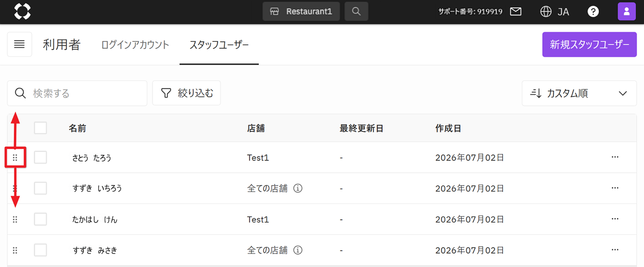Open the Restaurant1 store selector
The width and height of the screenshot is (644, 267).
(301, 11)
